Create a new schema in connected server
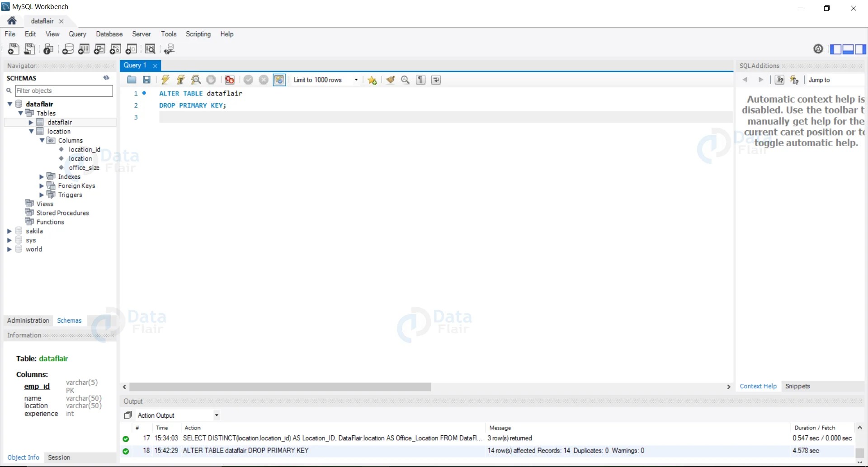 [68, 49]
